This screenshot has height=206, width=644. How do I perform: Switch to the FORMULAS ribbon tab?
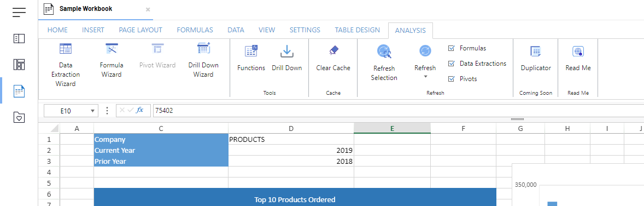(x=195, y=30)
